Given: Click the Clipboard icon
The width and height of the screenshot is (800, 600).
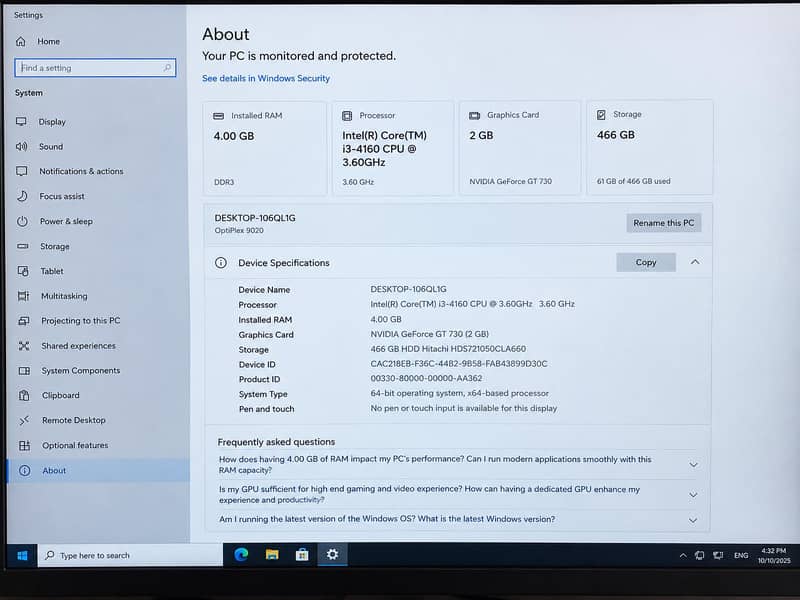Looking at the screenshot, I should coord(24,395).
